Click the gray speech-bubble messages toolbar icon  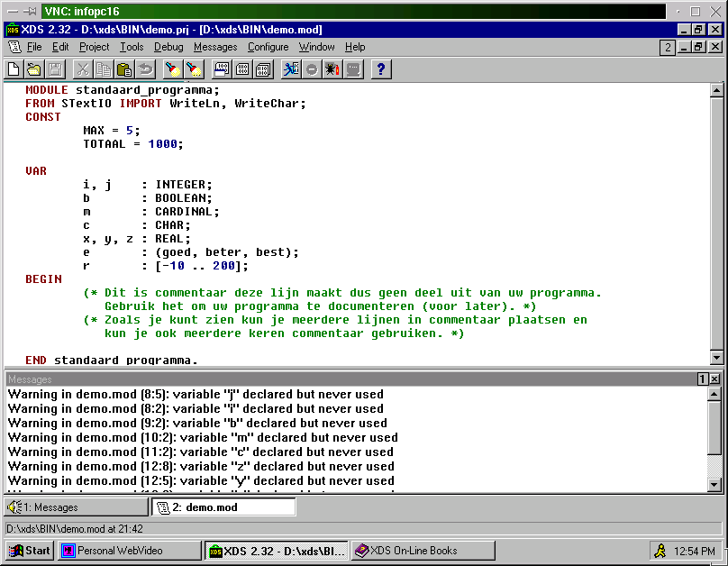coord(353,69)
